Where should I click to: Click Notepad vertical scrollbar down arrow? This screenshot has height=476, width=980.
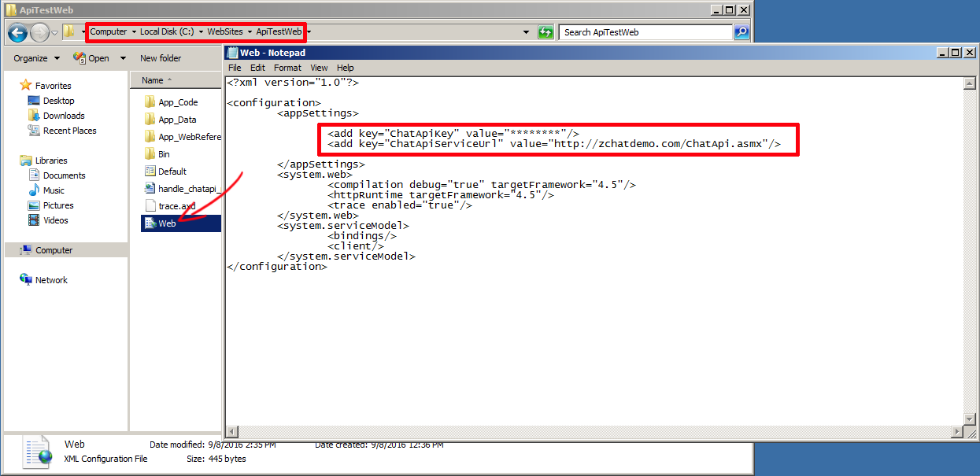pos(970,419)
